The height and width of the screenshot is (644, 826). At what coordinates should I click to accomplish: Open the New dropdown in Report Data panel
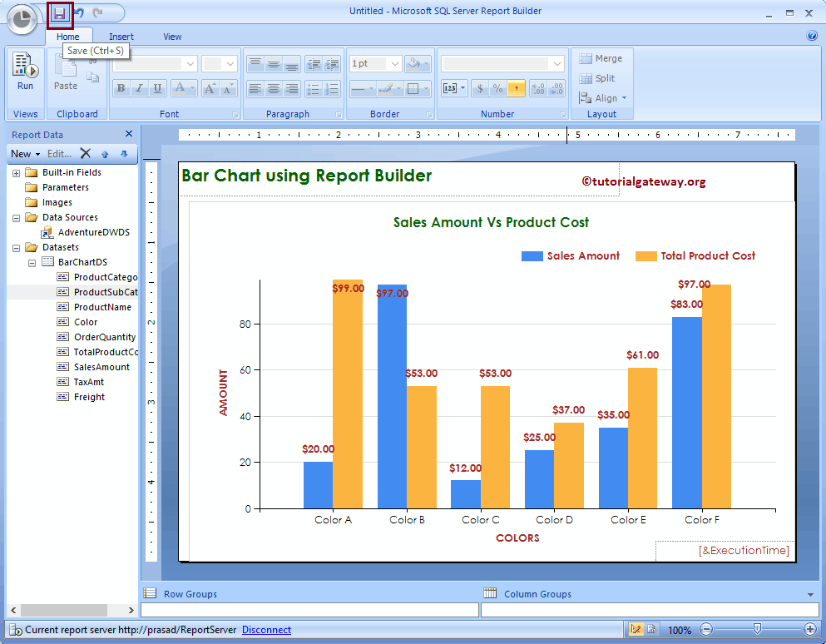point(25,153)
